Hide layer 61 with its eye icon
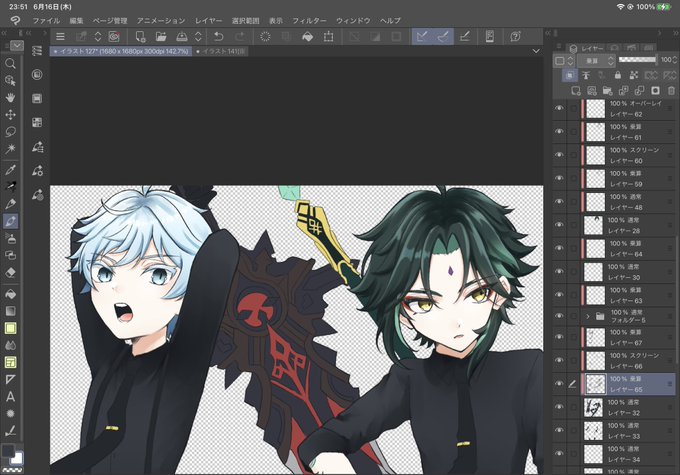Viewport: 680px width, 475px height. [559, 131]
